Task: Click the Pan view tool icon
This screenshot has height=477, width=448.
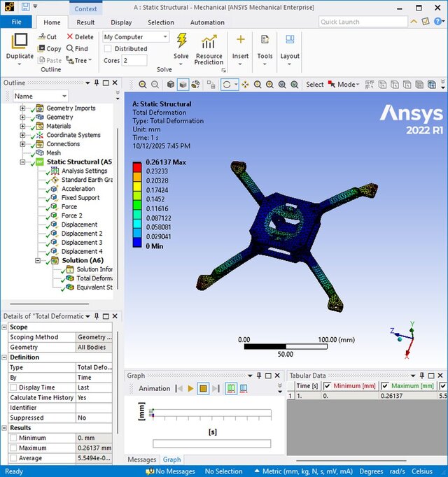Action: click(245, 85)
